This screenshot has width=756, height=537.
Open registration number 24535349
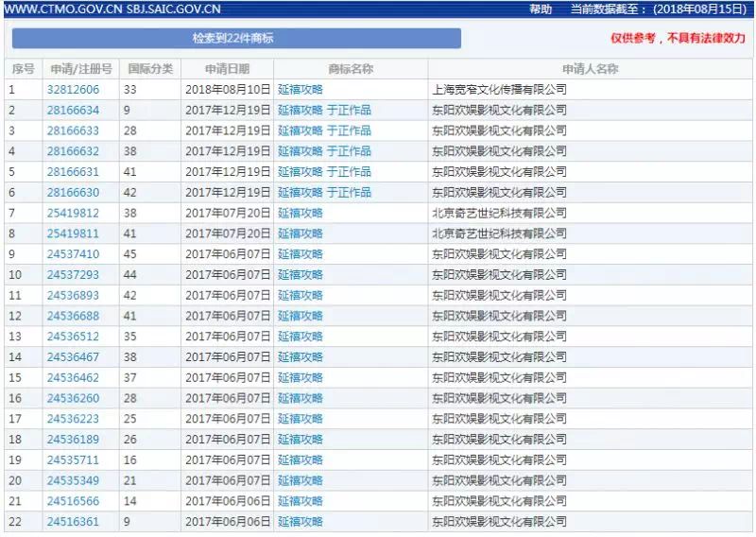(x=73, y=480)
